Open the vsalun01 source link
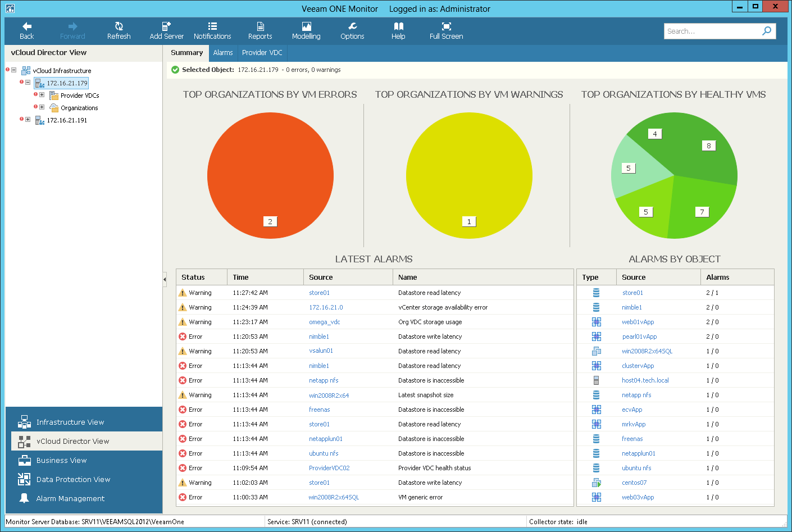The width and height of the screenshot is (792, 532). 321,351
